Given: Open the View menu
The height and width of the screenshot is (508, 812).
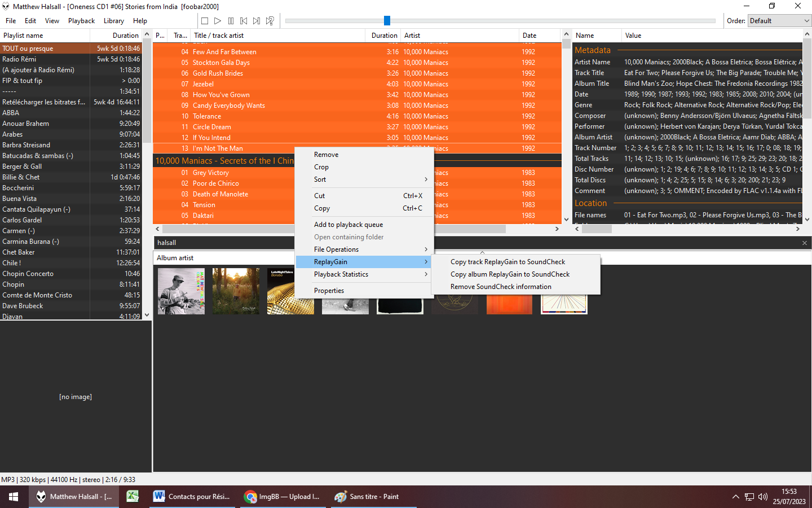Looking at the screenshot, I should click(x=52, y=21).
